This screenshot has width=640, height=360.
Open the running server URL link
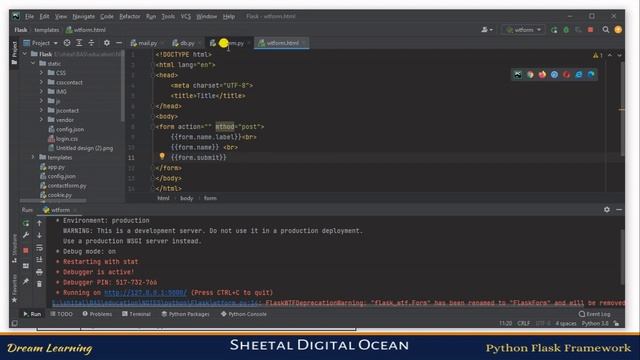point(145,293)
